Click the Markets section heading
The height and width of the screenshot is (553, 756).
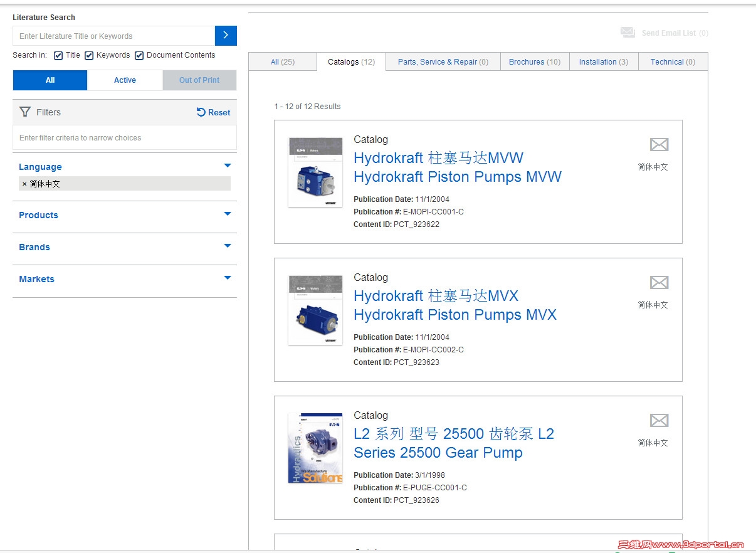click(x=36, y=279)
